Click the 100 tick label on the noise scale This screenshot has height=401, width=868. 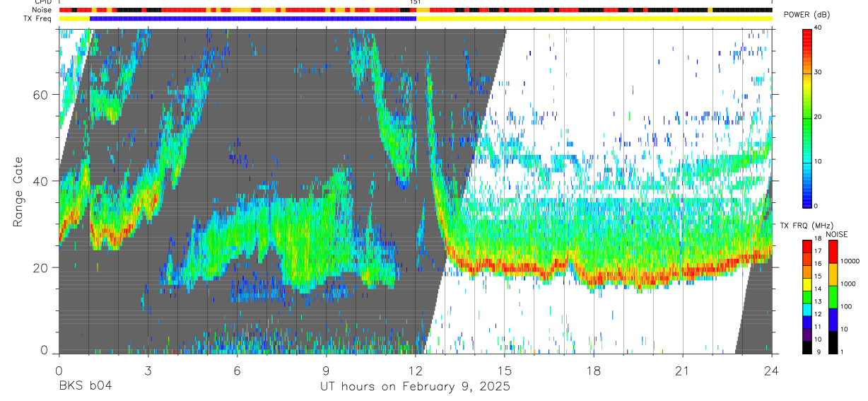(x=848, y=308)
